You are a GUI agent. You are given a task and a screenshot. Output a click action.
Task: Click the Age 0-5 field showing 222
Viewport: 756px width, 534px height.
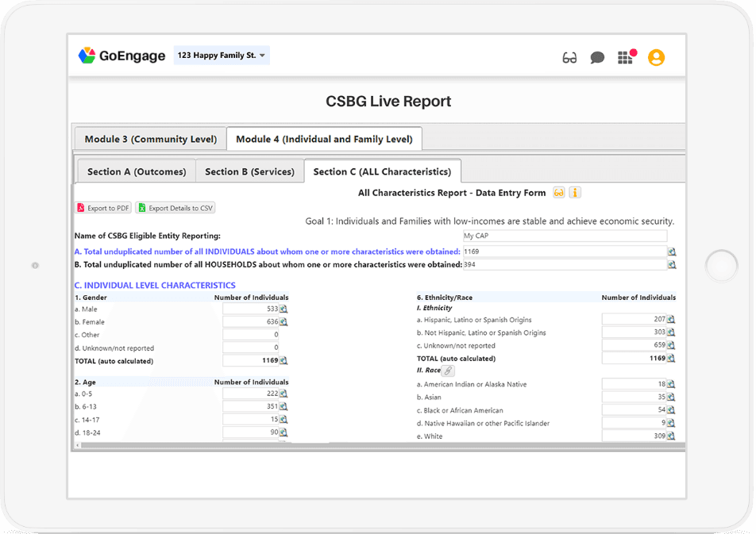pos(251,394)
